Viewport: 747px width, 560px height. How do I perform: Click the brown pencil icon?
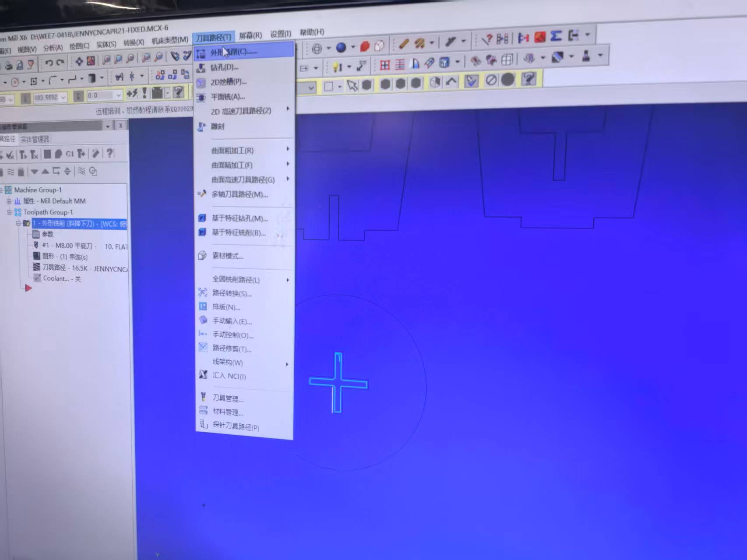pos(403,44)
